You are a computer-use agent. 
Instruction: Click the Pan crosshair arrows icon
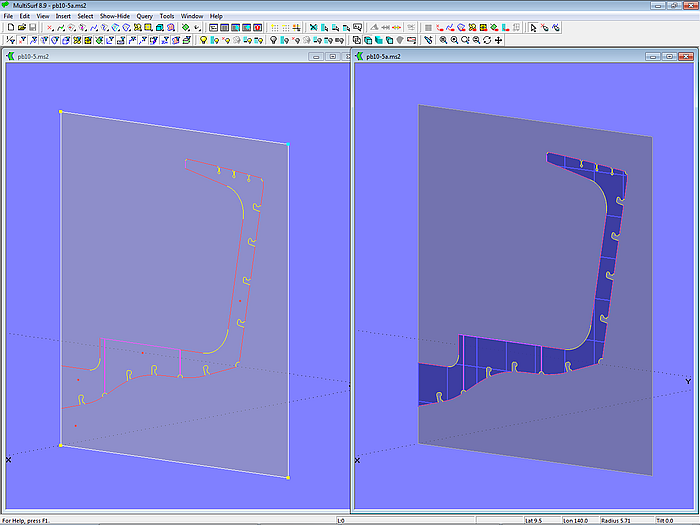pos(499,40)
